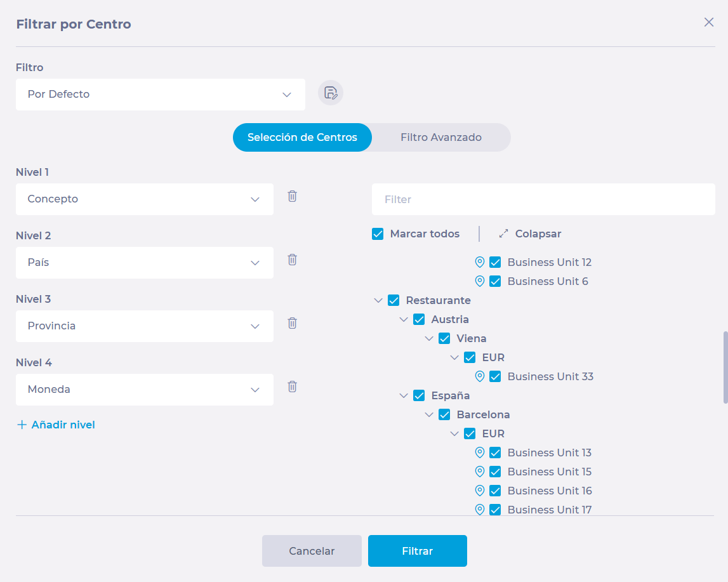Click location pin icon for Business Unit 15

pyautogui.click(x=480, y=472)
